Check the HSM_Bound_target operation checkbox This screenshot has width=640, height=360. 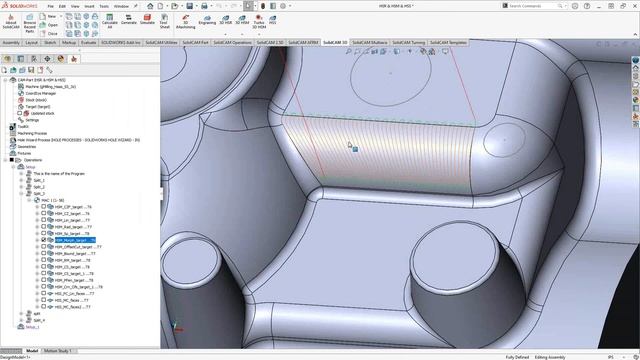point(44,253)
